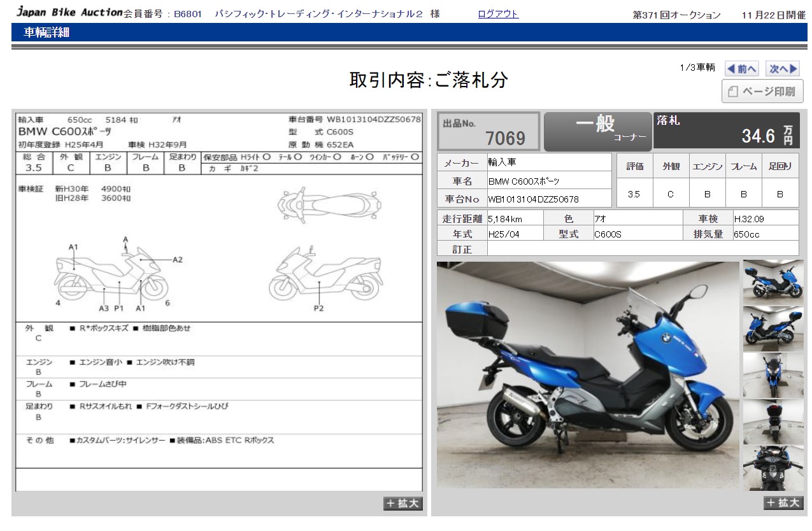Click the 車輌詳細 header bar title
Image resolution: width=812 pixels, height=531 pixels.
point(46,33)
